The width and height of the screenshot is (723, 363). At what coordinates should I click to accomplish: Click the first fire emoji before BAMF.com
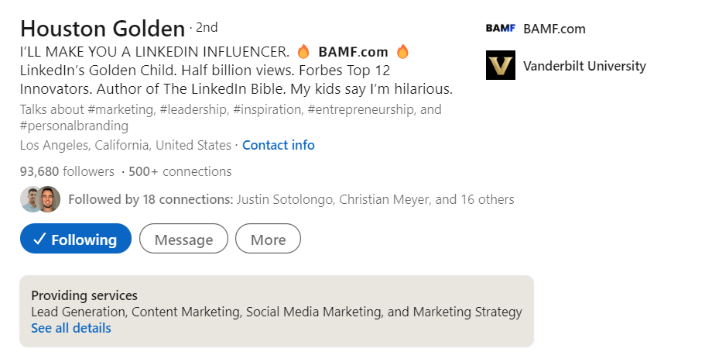[303, 51]
